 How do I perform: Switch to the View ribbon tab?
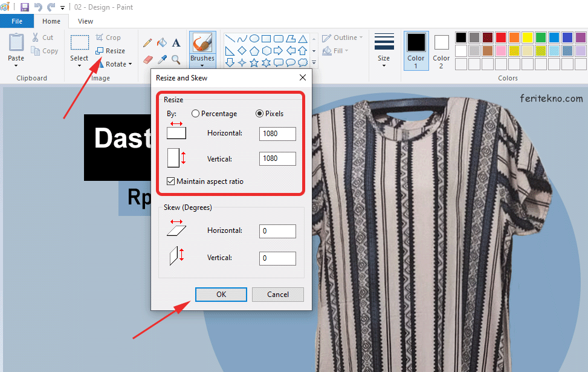pos(85,21)
